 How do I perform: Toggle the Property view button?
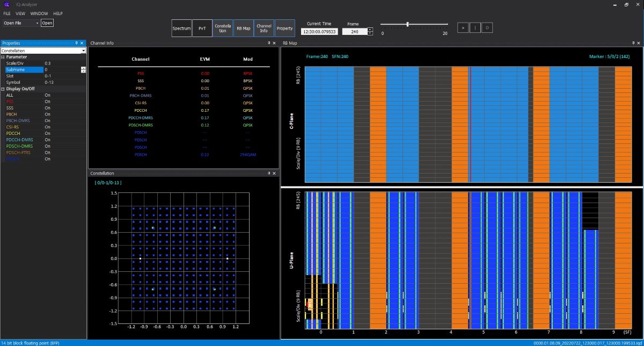pyautogui.click(x=284, y=28)
